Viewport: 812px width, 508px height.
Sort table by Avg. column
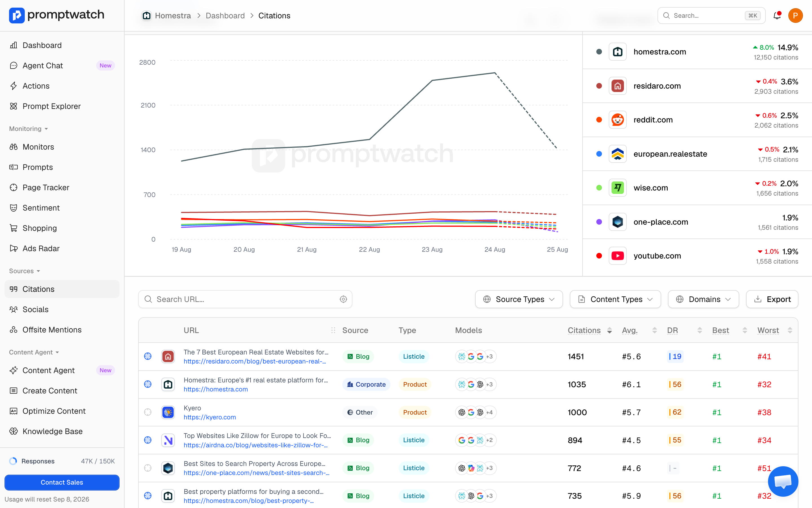coord(639,330)
